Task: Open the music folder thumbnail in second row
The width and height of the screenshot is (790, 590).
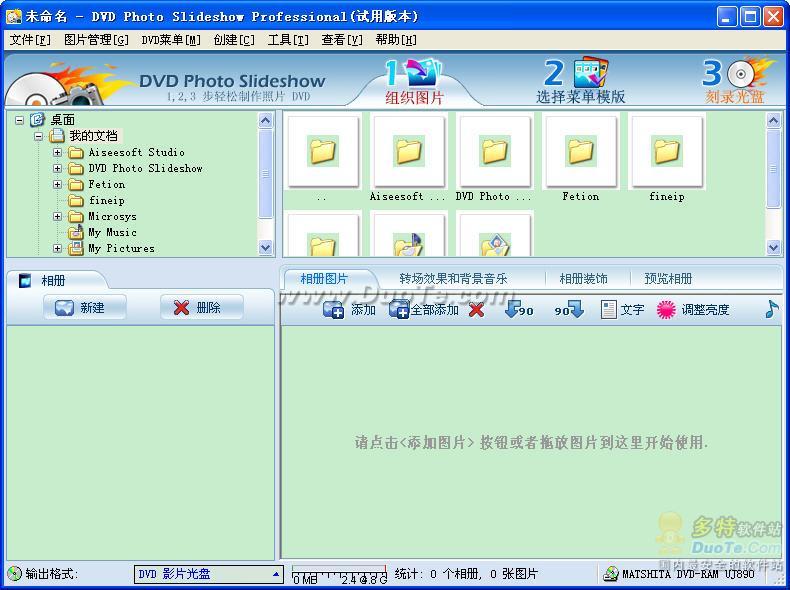Action: [409, 236]
